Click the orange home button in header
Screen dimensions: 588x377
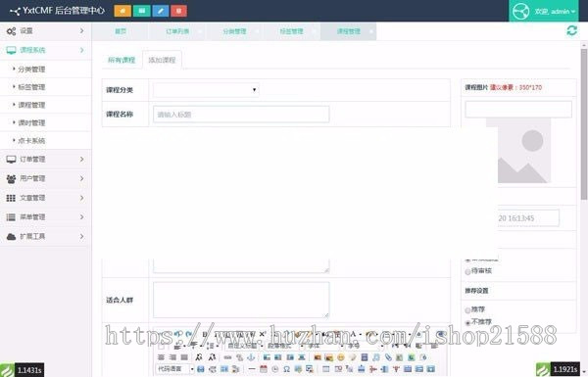coord(122,11)
